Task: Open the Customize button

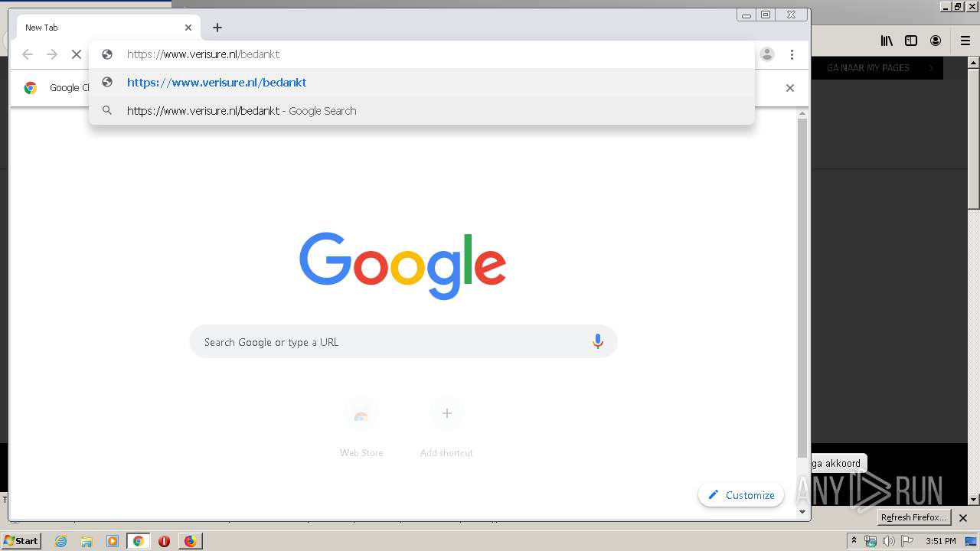Action: [741, 495]
